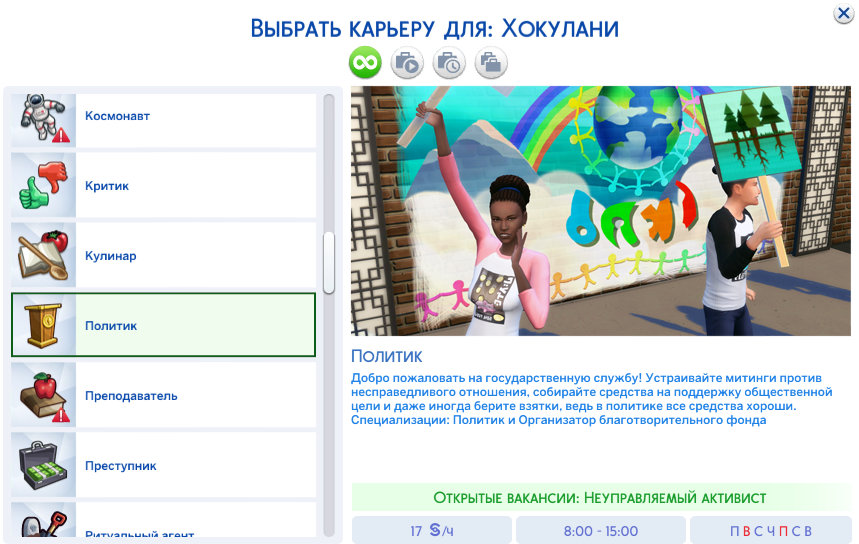This screenshot has width=859, height=544.
Task: Select the green infinity all-careers filter
Action: point(365,63)
